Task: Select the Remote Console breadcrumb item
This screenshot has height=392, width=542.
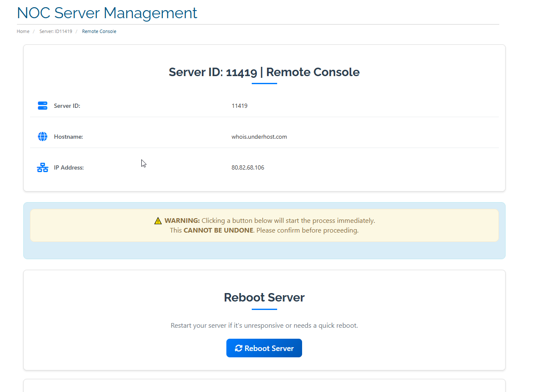Action: click(x=99, y=31)
